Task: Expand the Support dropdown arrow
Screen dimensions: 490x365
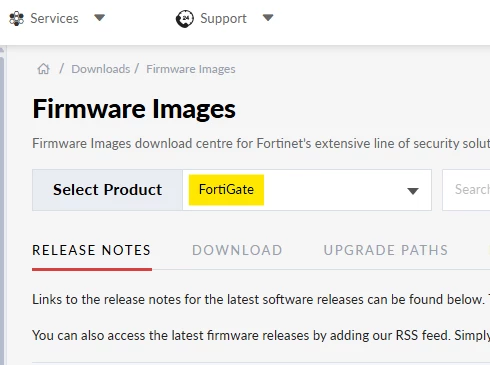Action: [x=268, y=18]
